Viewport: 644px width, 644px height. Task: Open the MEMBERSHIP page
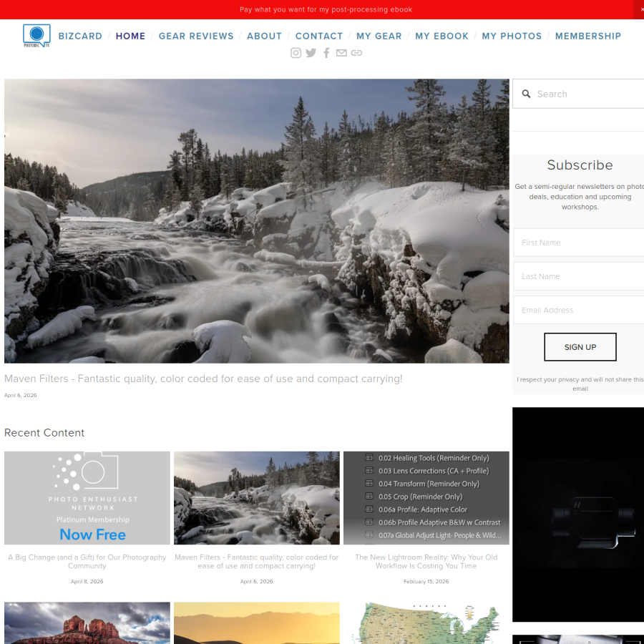pos(588,36)
